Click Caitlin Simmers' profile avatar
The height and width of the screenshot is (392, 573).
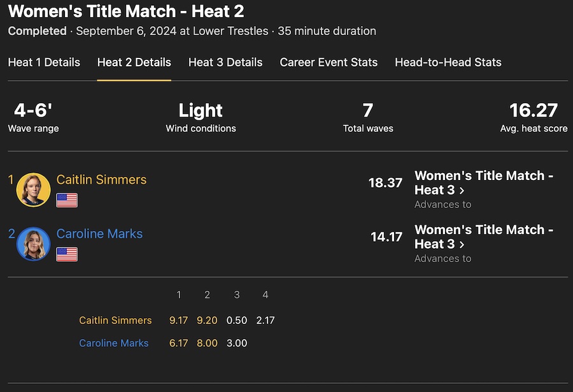tap(33, 190)
